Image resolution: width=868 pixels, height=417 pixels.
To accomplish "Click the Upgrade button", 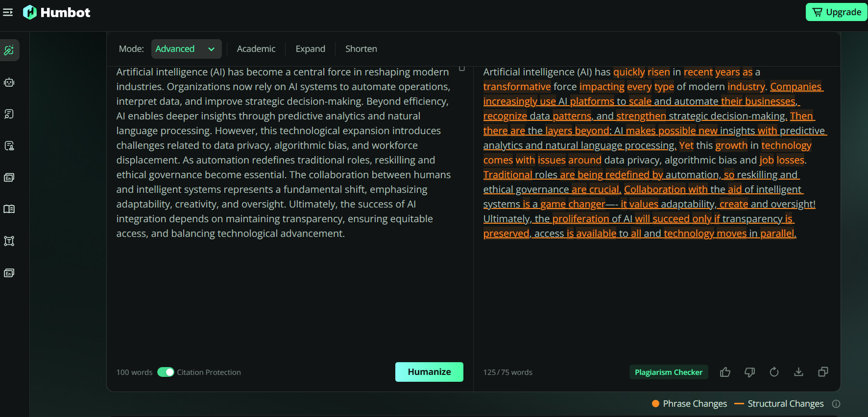I will tap(836, 12).
